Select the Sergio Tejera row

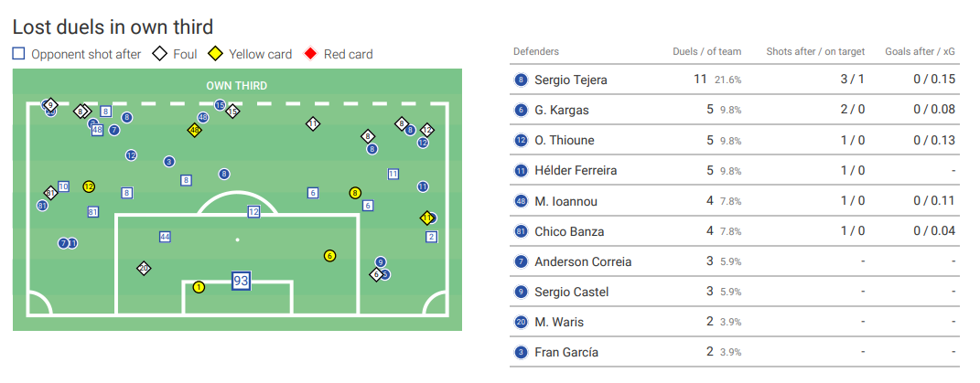(734, 80)
